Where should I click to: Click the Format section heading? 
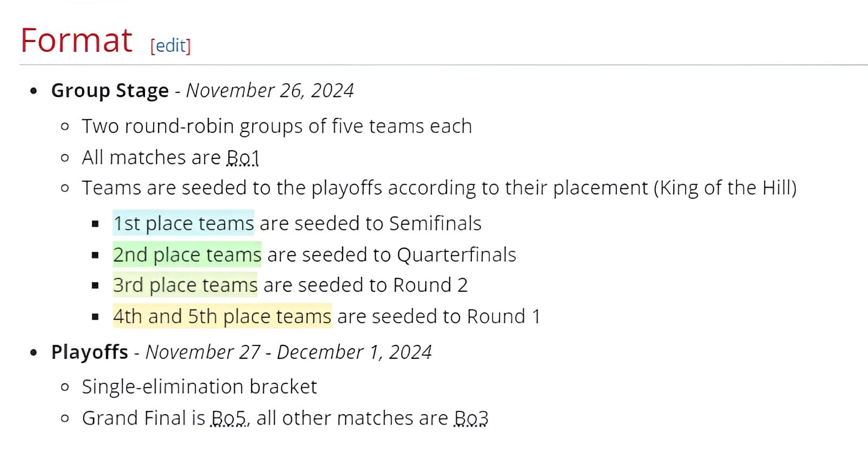[76, 41]
